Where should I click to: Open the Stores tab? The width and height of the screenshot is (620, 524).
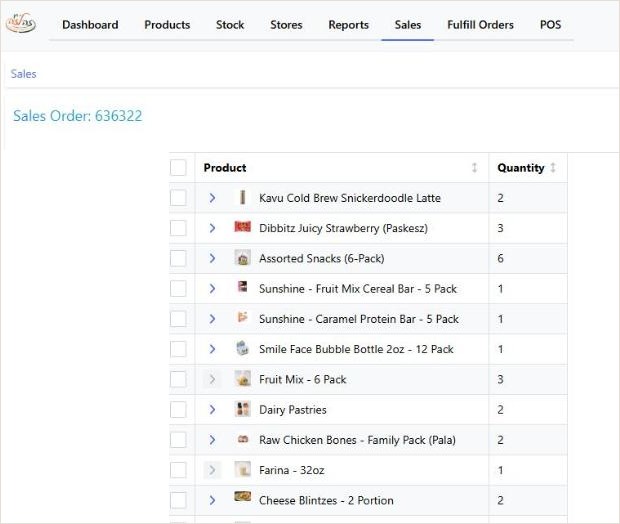click(286, 25)
